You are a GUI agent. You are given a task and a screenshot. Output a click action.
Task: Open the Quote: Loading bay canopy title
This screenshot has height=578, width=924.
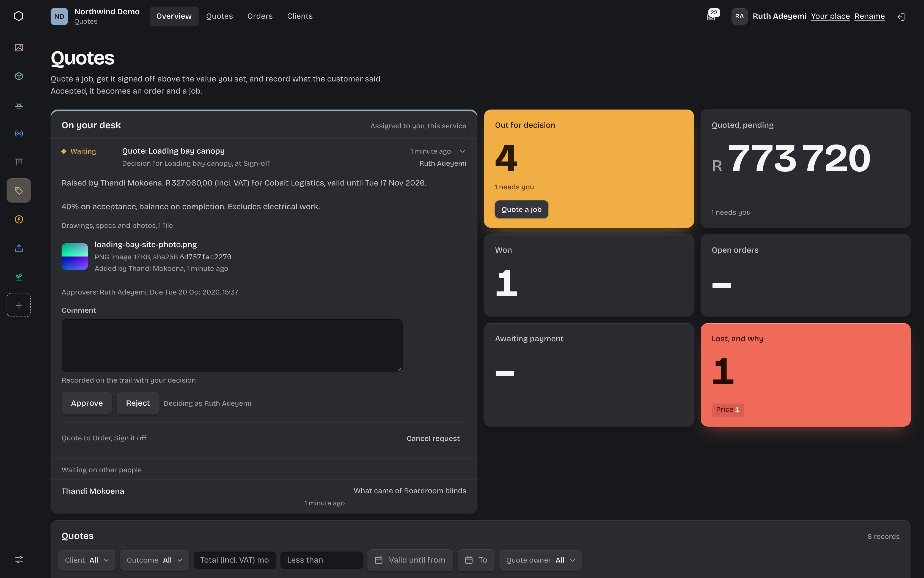[x=173, y=151]
